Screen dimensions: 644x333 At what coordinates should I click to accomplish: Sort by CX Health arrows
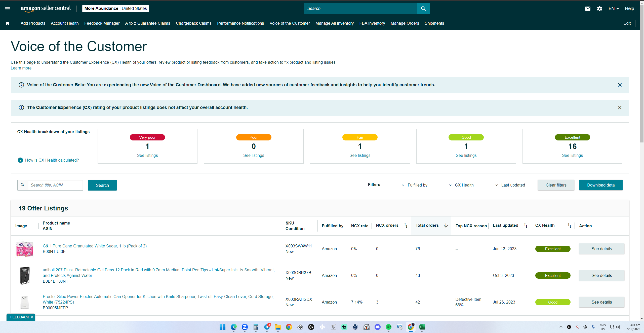coord(569,226)
